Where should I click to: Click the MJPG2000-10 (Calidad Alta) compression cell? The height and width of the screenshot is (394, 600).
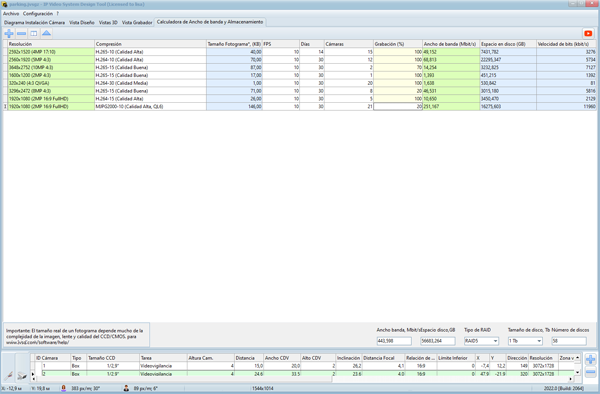150,107
